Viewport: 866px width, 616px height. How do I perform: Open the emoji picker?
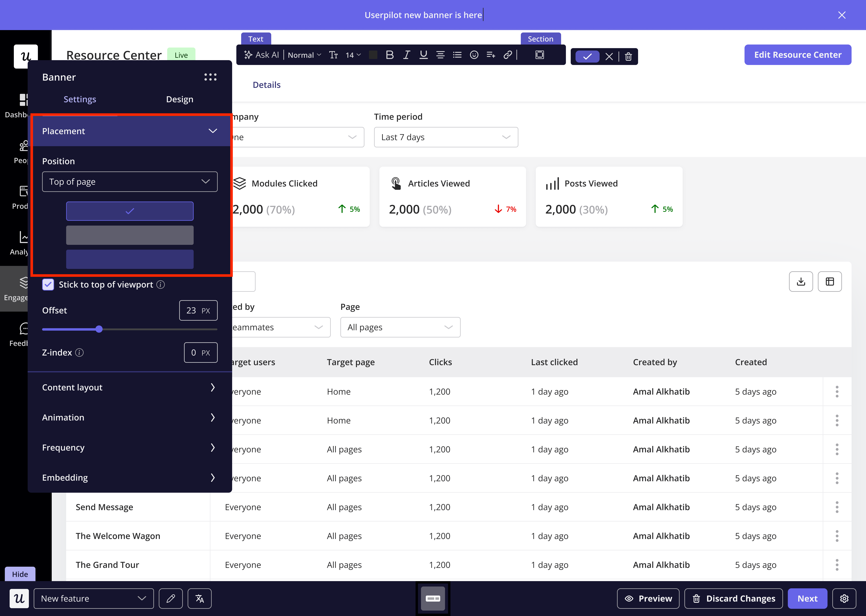click(x=474, y=55)
